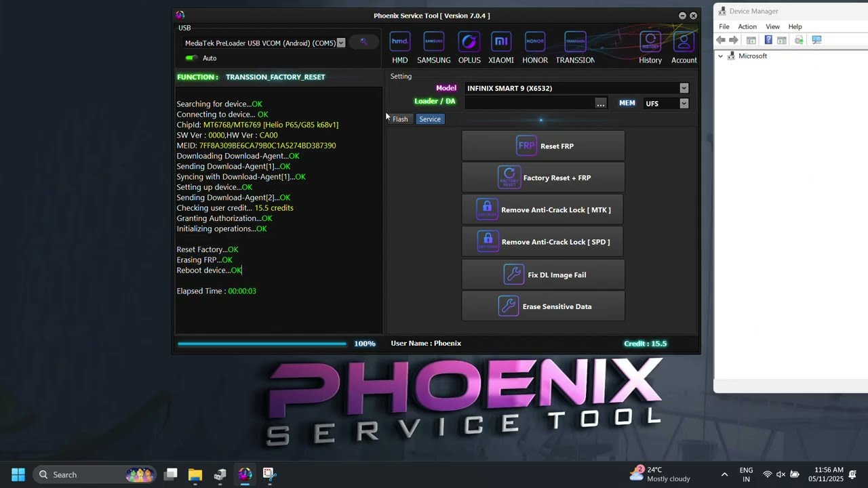
Task: Select the SAMSUNG brand icon
Action: click(434, 47)
